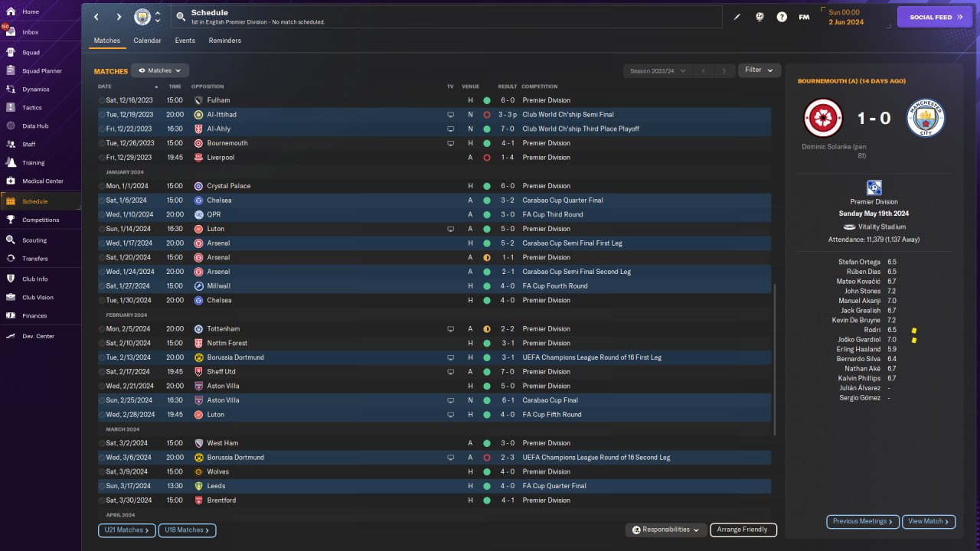Click the date Sun 2 Jun 2024
This screenshot has height=551, width=980.
pyautogui.click(x=846, y=17)
